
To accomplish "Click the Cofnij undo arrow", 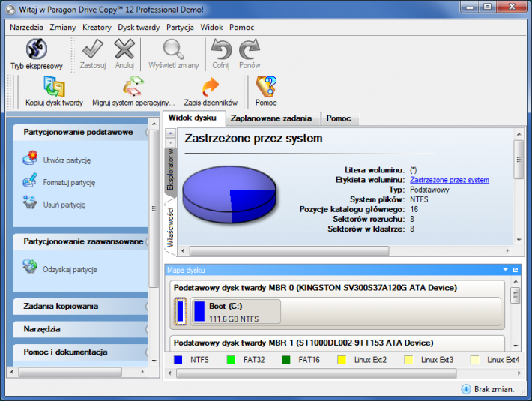I will point(221,49).
